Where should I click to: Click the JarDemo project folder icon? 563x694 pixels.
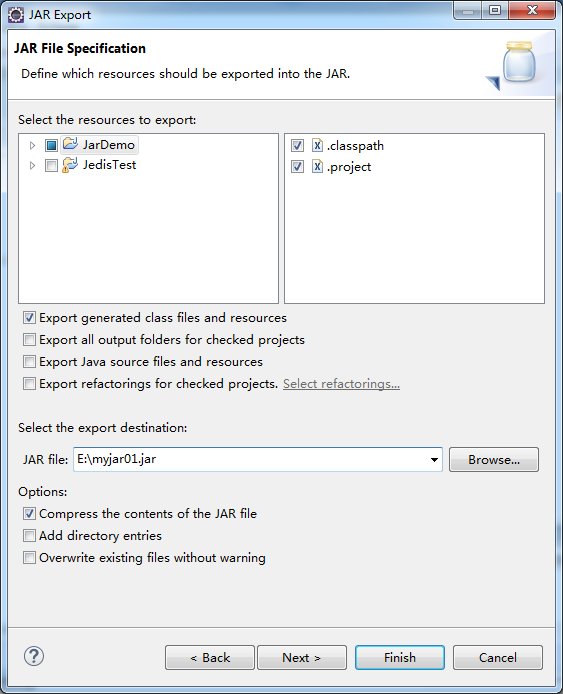[70, 144]
